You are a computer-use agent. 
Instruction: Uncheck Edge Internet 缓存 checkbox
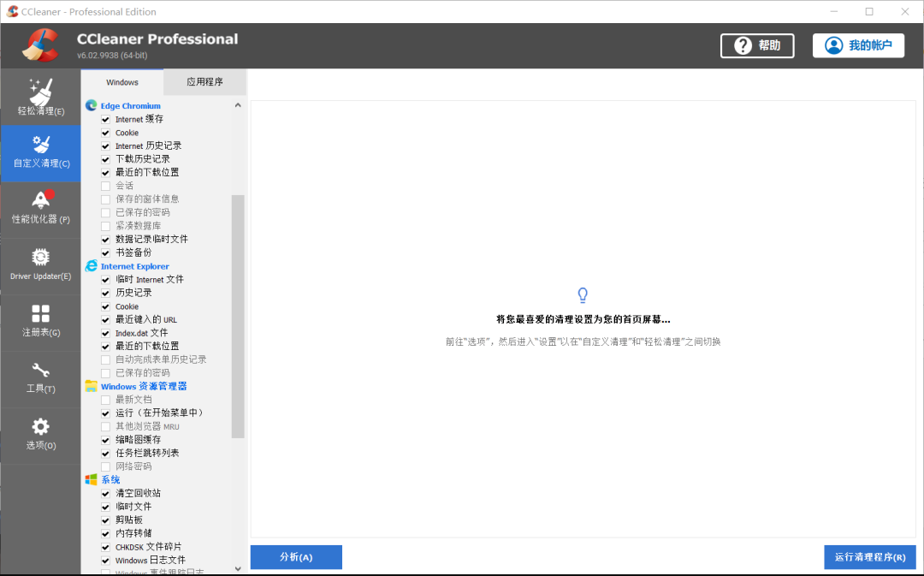tap(105, 119)
